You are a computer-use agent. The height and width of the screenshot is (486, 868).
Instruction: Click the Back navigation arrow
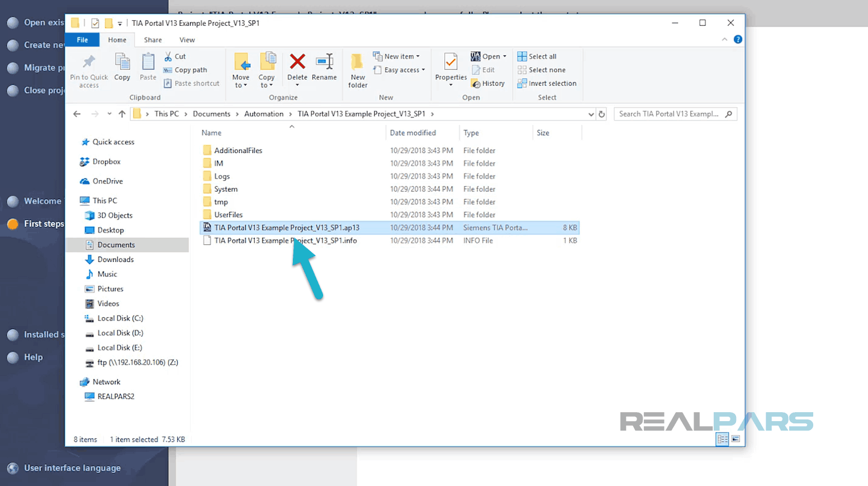coord(77,114)
